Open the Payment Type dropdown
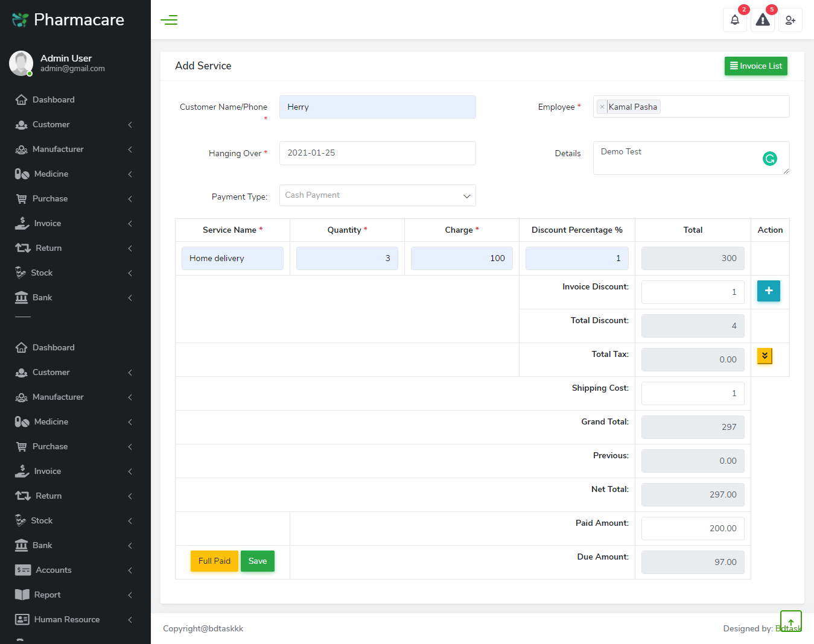 (377, 195)
